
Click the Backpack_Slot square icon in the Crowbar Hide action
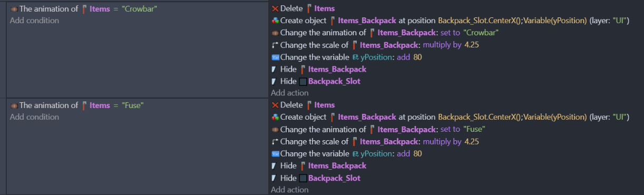coord(303,81)
